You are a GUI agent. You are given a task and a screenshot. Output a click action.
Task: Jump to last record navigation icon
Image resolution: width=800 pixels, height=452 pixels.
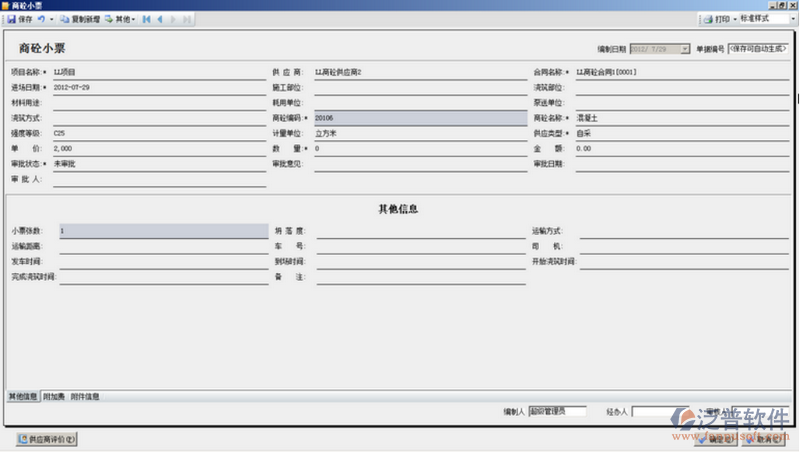(x=186, y=19)
